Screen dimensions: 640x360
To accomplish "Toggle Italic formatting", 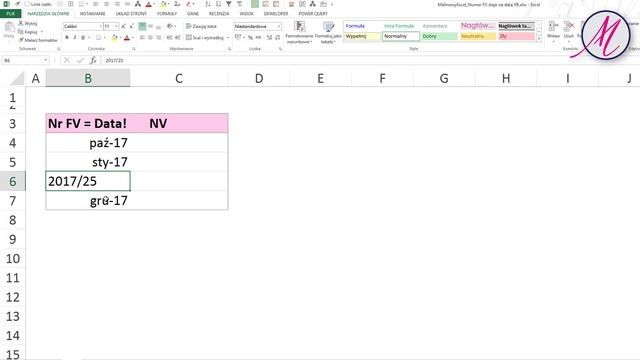I will tap(75, 38).
